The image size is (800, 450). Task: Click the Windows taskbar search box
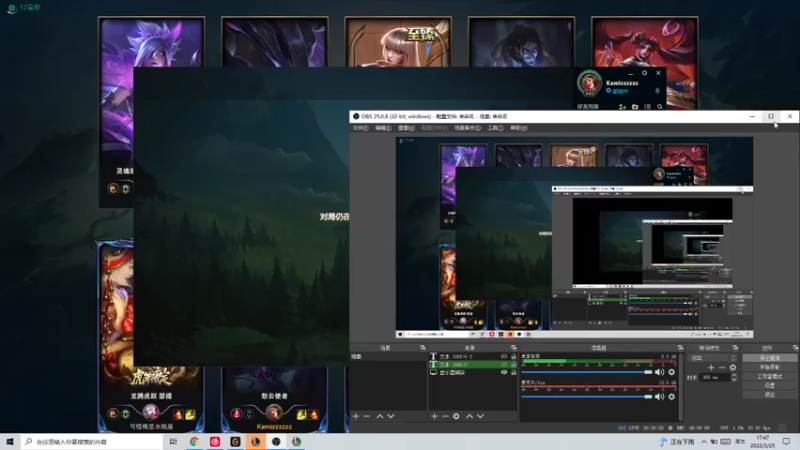coord(93,442)
